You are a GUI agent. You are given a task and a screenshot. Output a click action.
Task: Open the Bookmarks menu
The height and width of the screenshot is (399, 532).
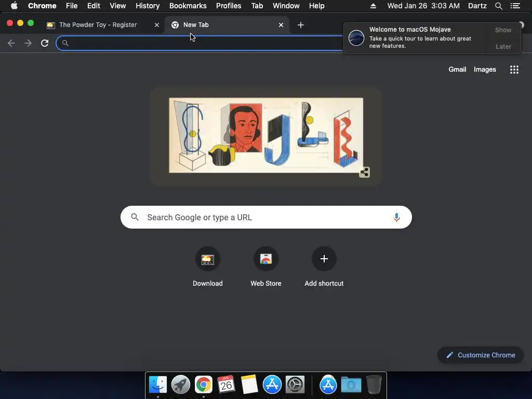pyautogui.click(x=188, y=6)
